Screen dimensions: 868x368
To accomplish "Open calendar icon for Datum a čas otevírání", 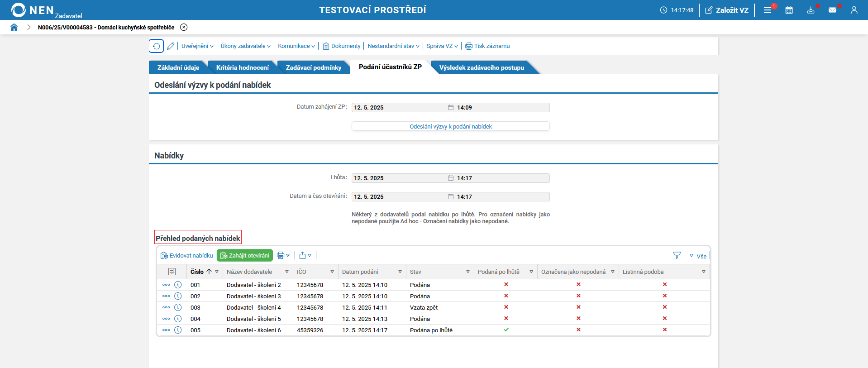I will (x=451, y=196).
